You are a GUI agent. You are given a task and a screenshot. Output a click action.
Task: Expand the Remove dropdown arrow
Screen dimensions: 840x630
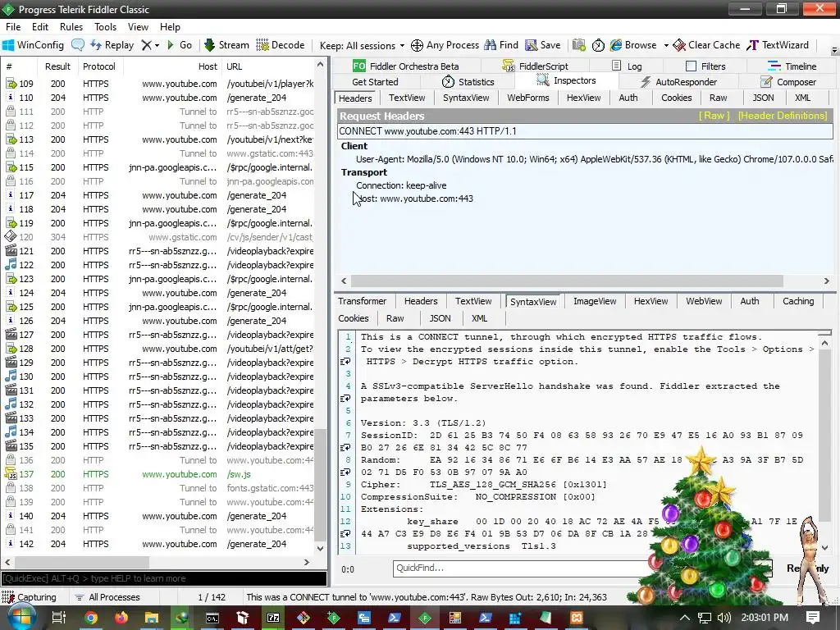click(x=157, y=46)
